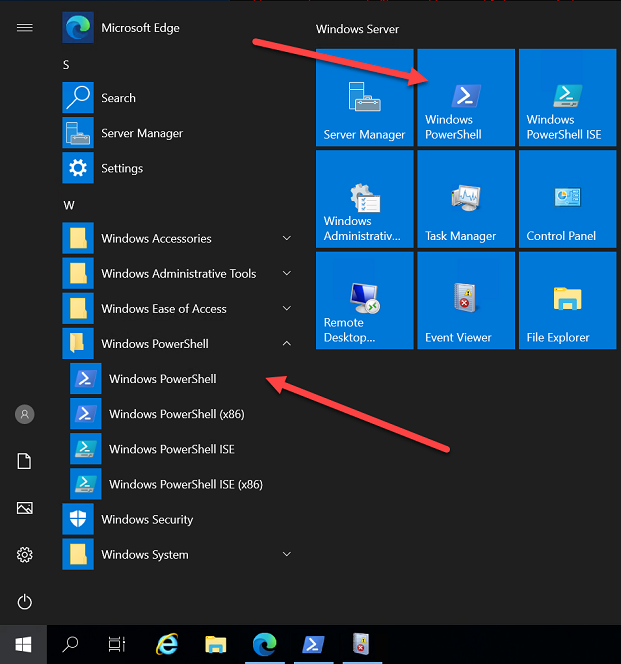621x664 pixels.
Task: Open Pictures from the sidebar
Action: click(x=25, y=508)
